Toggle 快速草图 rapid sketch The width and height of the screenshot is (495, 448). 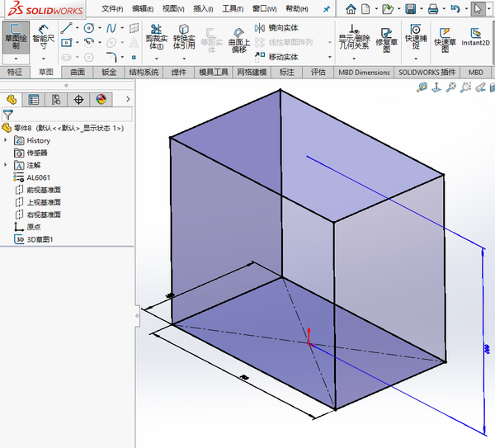[445, 40]
